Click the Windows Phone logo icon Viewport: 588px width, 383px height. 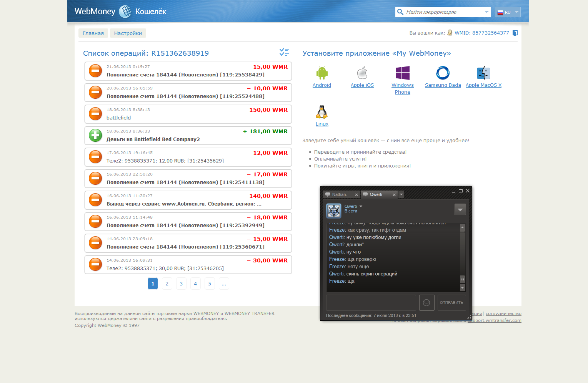tap(403, 73)
